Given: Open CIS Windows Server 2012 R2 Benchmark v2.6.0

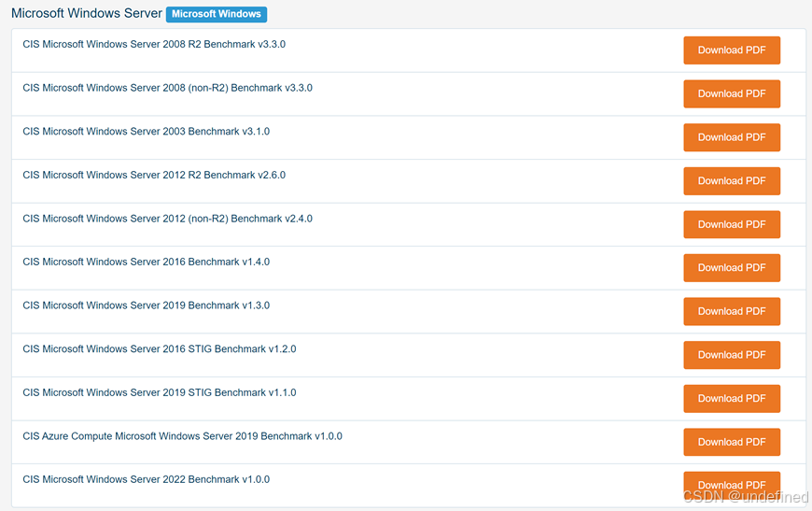Looking at the screenshot, I should pos(154,175).
